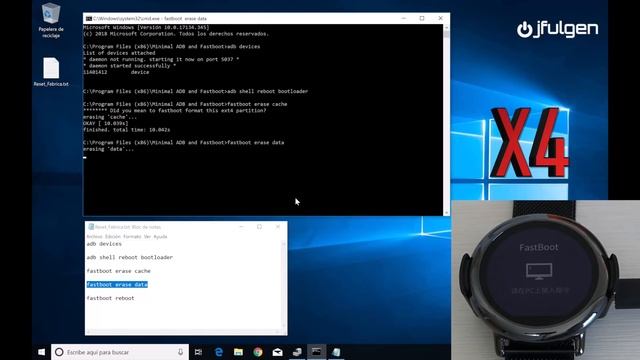This screenshot has height=360, width=640.
Task: Open the Papelera de reciclaje desktop icon
Action: [x=51, y=20]
